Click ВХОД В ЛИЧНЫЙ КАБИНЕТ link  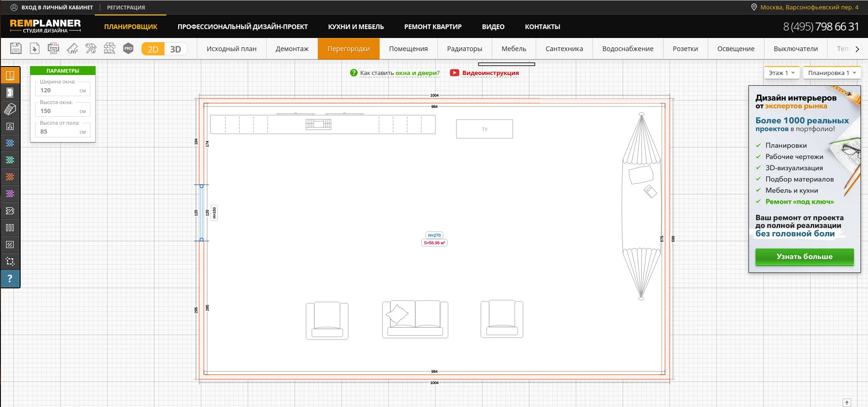57,8
